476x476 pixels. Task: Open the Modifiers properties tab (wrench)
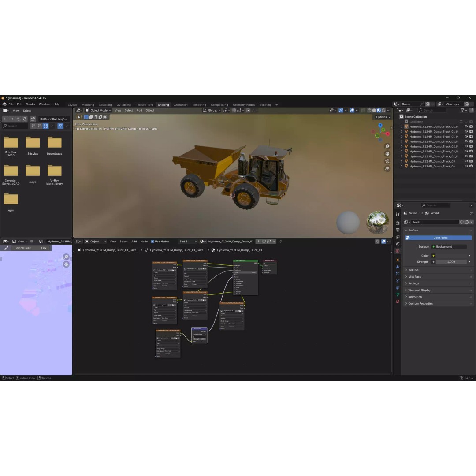(398, 267)
